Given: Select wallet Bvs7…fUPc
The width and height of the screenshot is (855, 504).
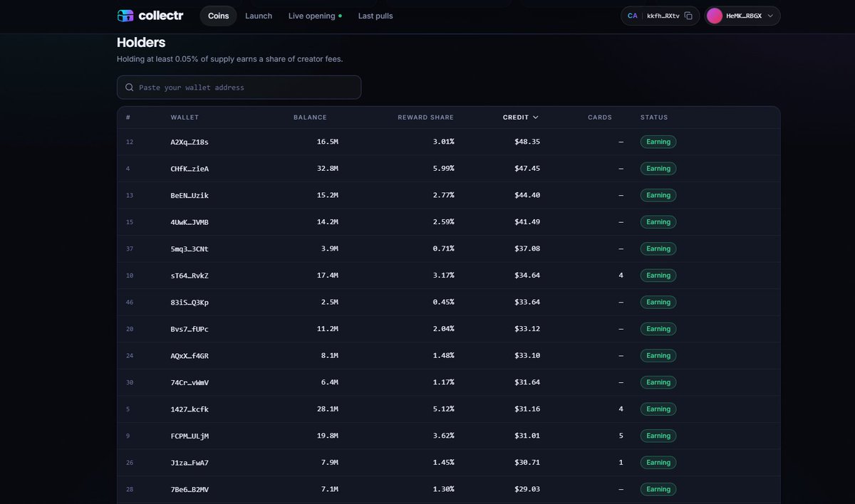Looking at the screenshot, I should [x=190, y=329].
